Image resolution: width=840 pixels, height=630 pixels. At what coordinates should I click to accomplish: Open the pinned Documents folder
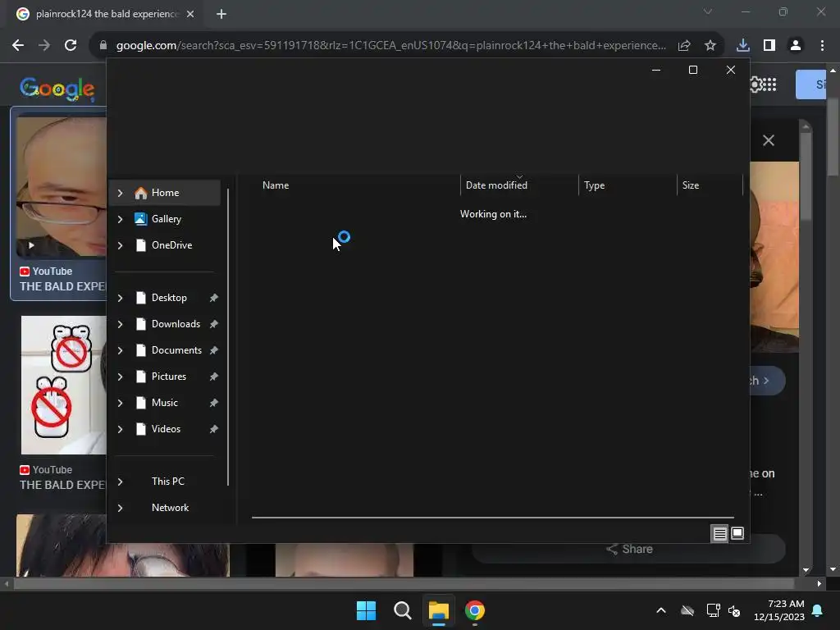coord(176,350)
